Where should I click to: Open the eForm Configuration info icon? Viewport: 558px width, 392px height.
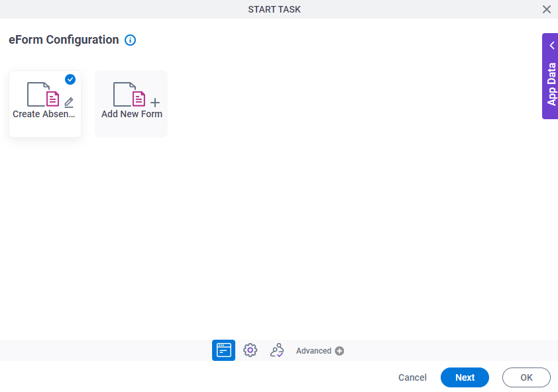pos(131,40)
